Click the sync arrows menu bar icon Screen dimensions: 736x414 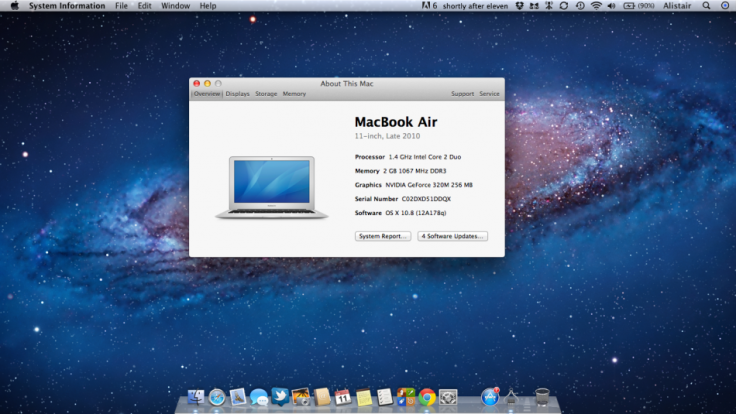[564, 6]
